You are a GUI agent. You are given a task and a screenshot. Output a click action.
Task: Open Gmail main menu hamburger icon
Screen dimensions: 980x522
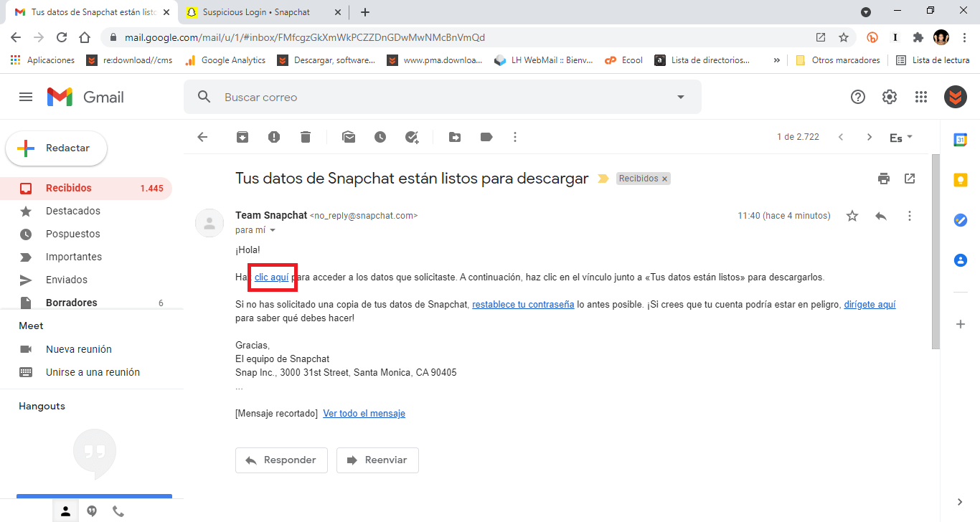pos(26,97)
